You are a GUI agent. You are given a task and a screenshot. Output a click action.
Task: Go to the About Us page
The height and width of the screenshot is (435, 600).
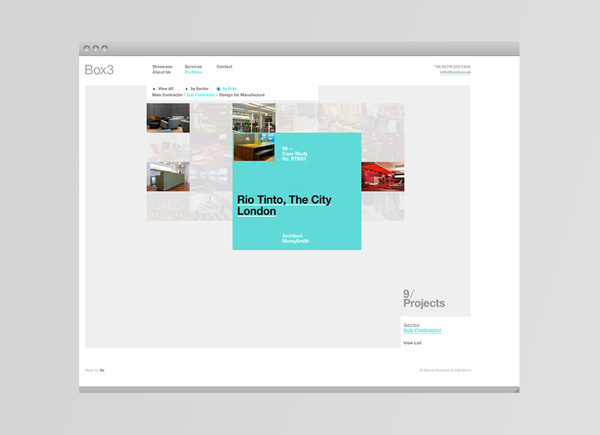coord(161,72)
